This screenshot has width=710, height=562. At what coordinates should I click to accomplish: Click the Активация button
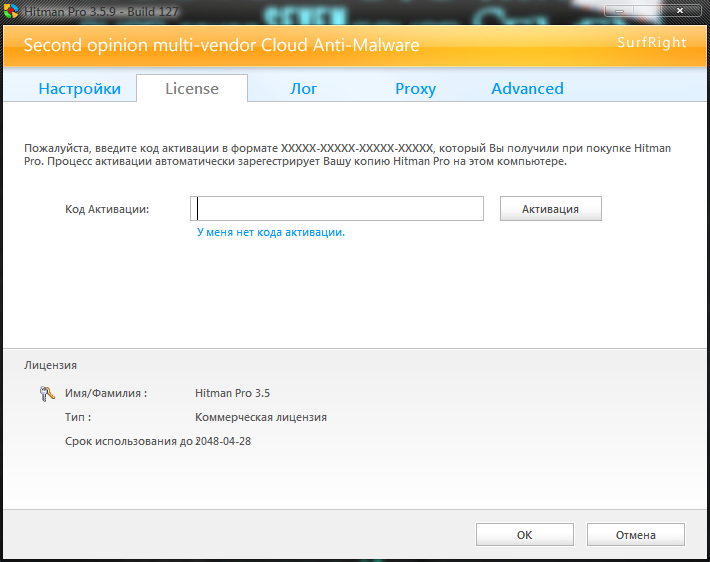[x=551, y=209]
